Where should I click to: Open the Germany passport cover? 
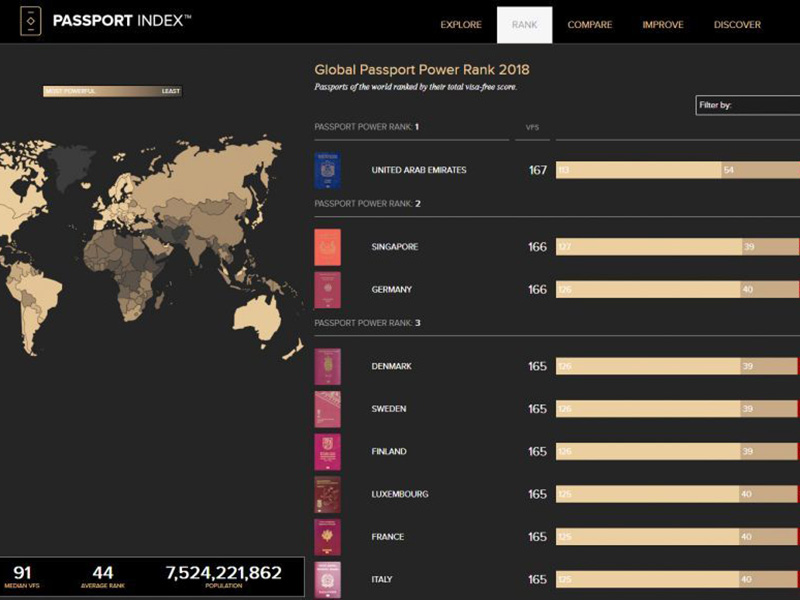328,290
